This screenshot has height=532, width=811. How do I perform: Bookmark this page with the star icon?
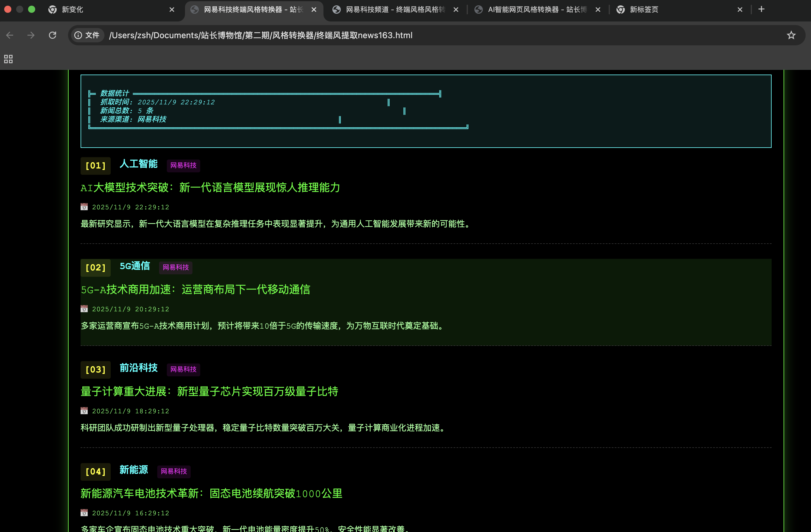791,35
